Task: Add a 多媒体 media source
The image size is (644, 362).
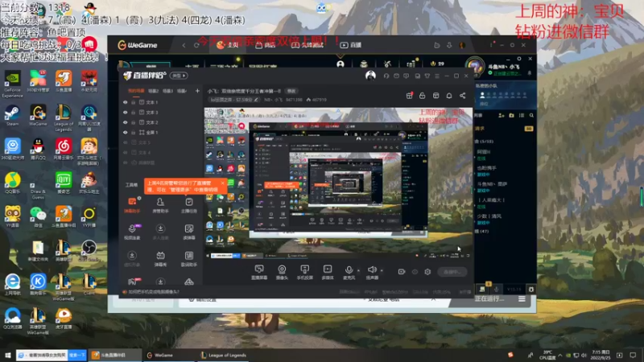Action: click(328, 272)
